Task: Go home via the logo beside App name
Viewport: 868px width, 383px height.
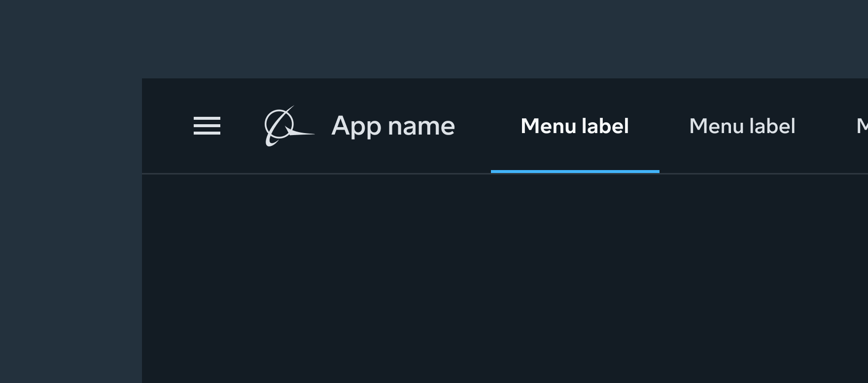Action: coord(288,126)
